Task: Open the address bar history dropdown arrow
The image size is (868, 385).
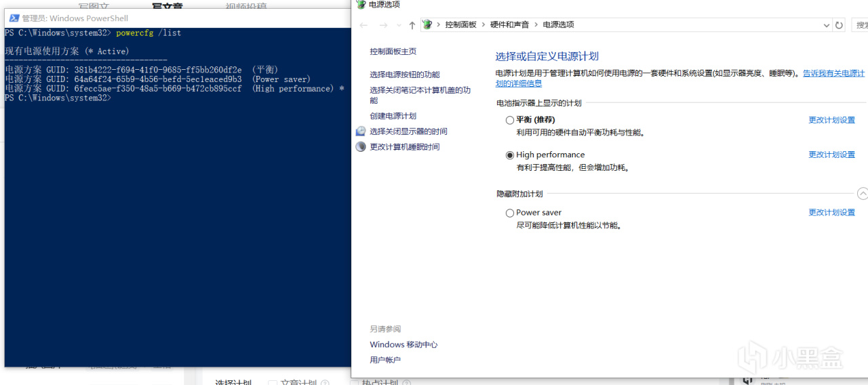Action: (x=826, y=25)
